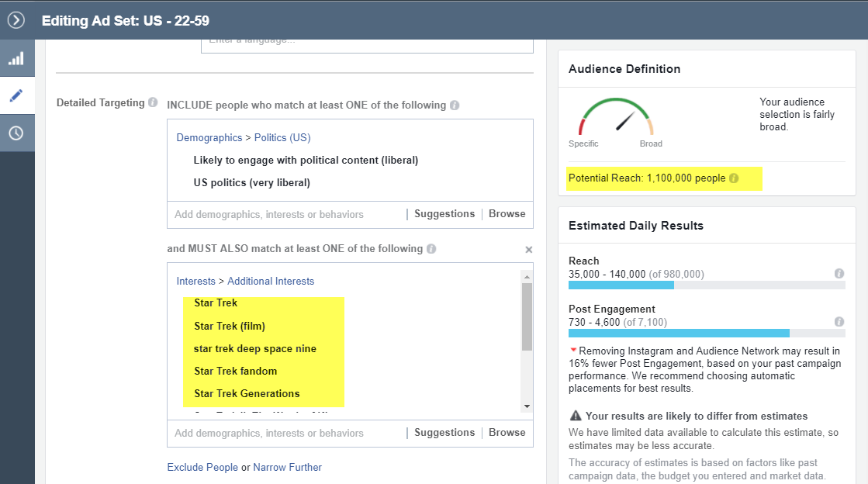
Task: Click the Narrow Further link
Action: 287,468
